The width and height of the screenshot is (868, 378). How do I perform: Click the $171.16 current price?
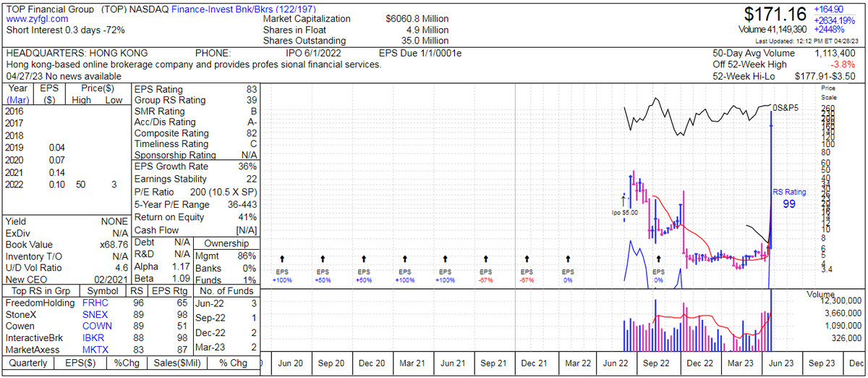tap(776, 14)
